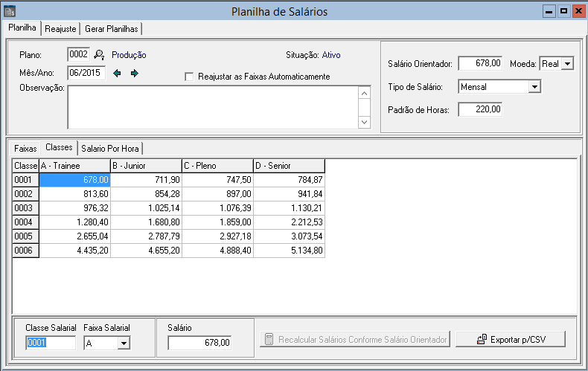Switch to Salario Por Hora tab

(x=109, y=149)
